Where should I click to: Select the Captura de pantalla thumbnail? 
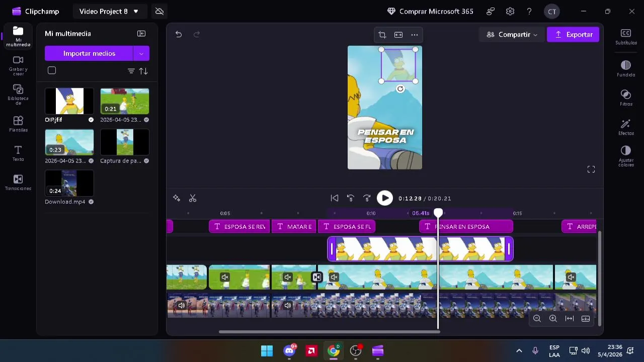point(125,142)
